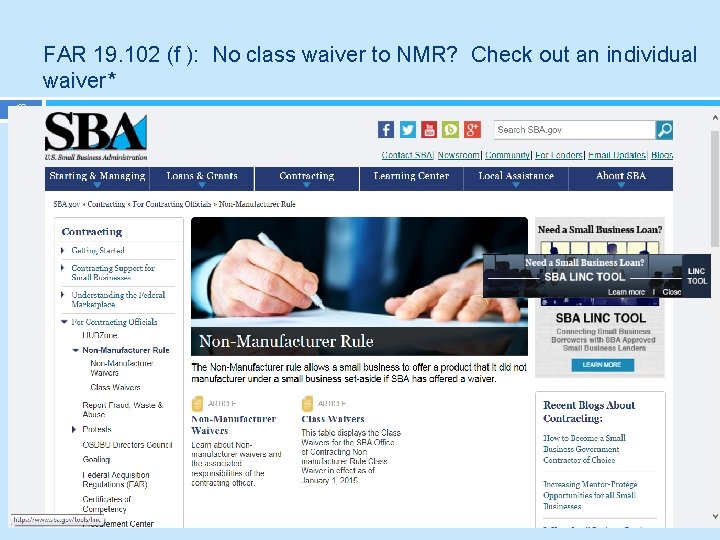Collapse For Contracting Officials arrow
The width and height of the screenshot is (720, 540).
click(x=64, y=322)
